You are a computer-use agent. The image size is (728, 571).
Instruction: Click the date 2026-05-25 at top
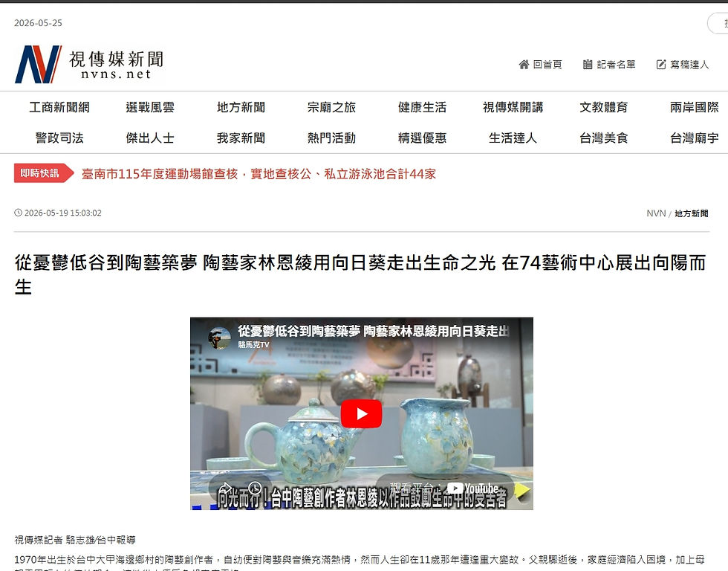tap(38, 23)
